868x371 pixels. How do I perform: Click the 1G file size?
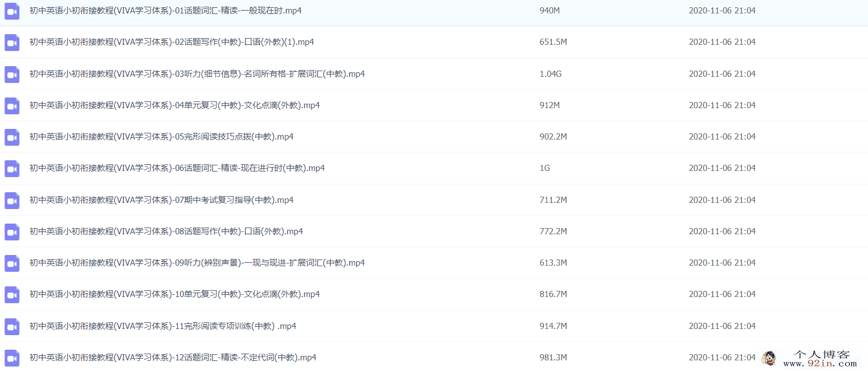(545, 168)
